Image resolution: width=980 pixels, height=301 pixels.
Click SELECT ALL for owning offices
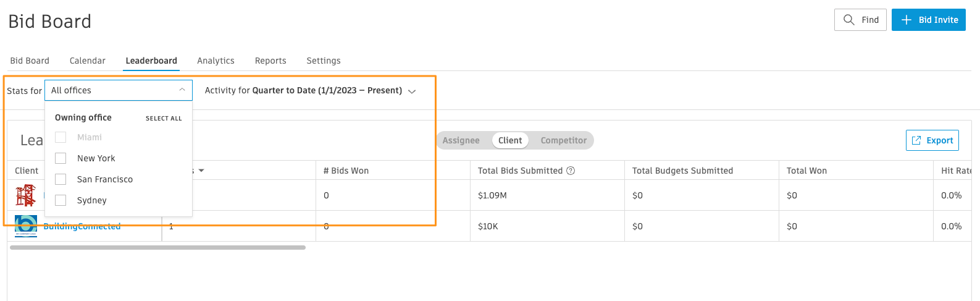164,118
